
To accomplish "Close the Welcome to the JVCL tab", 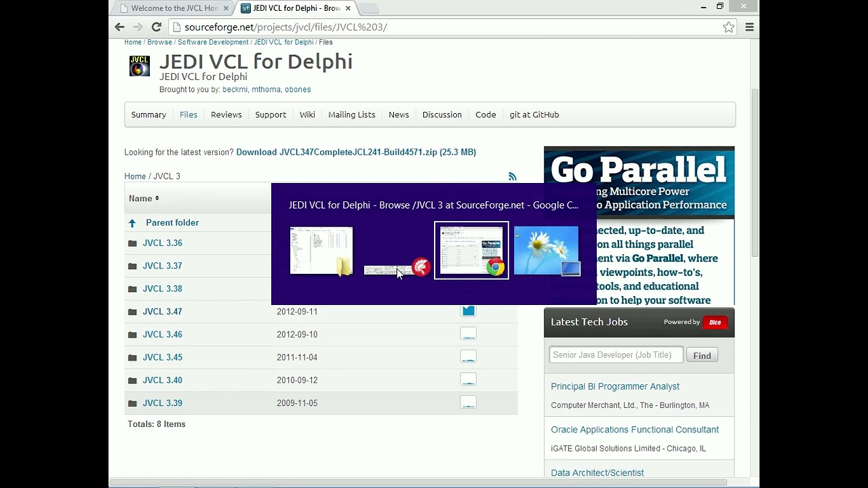I will pos(226,8).
